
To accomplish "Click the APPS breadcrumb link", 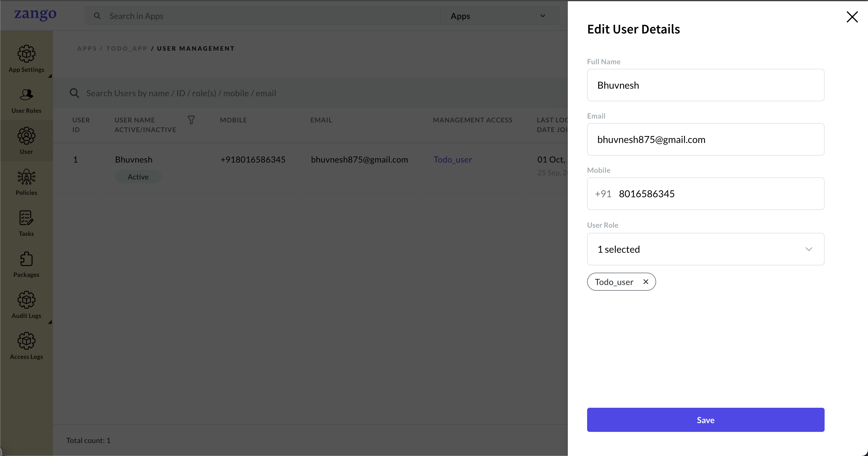I will click(87, 49).
